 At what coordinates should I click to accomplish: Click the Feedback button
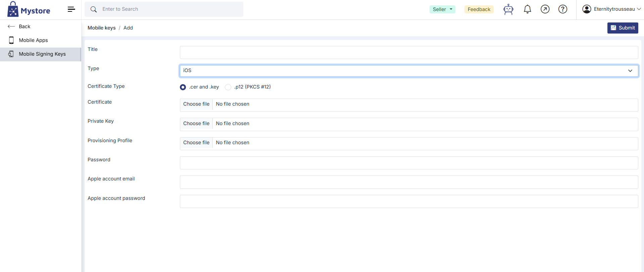tap(479, 9)
